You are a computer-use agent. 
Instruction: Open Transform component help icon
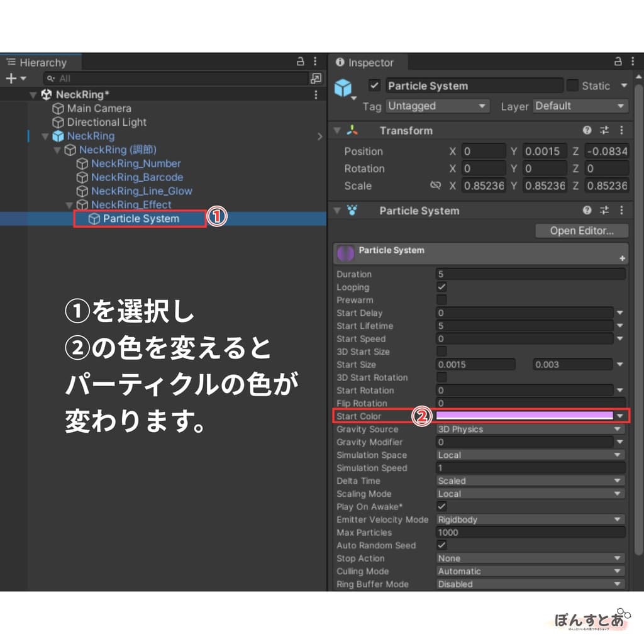coord(587,130)
